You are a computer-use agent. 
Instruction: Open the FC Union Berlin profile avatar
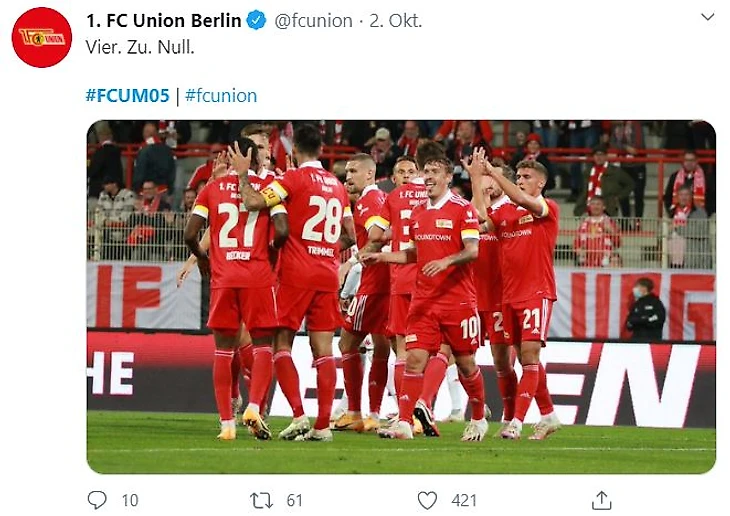click(42, 38)
